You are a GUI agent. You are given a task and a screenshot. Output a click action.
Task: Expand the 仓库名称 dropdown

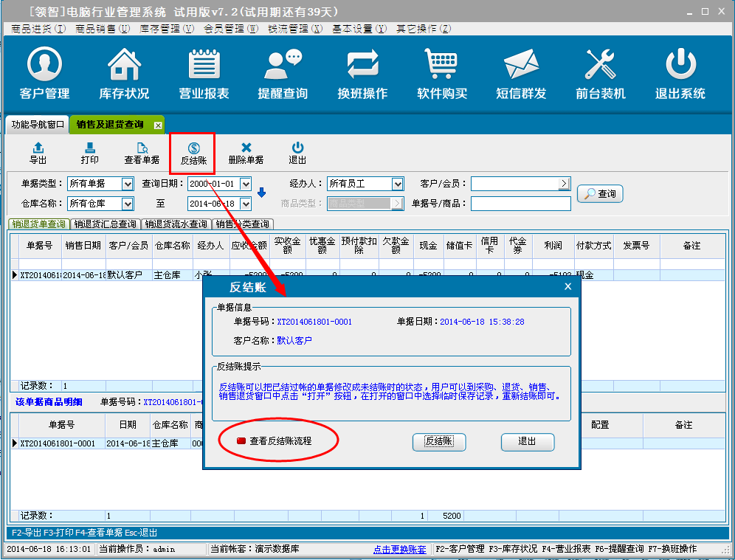click(127, 204)
